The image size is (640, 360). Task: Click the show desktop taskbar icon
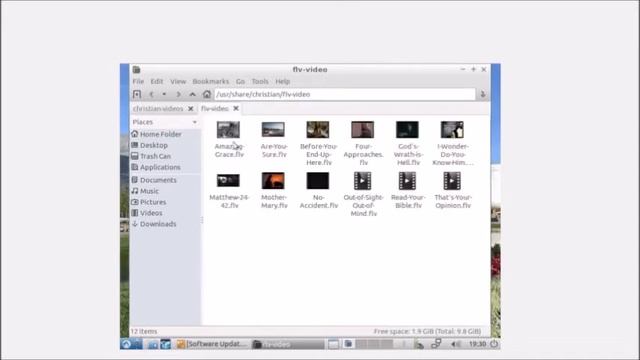pos(333,344)
